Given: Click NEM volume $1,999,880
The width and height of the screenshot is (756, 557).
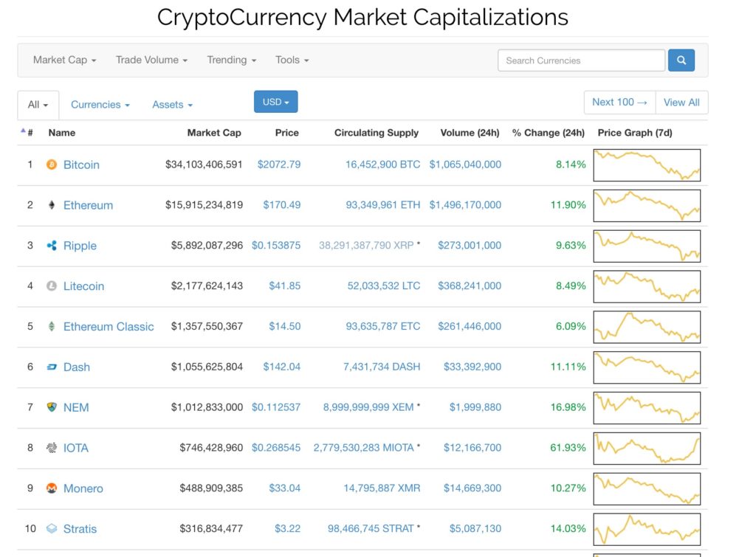Looking at the screenshot, I should point(475,407).
